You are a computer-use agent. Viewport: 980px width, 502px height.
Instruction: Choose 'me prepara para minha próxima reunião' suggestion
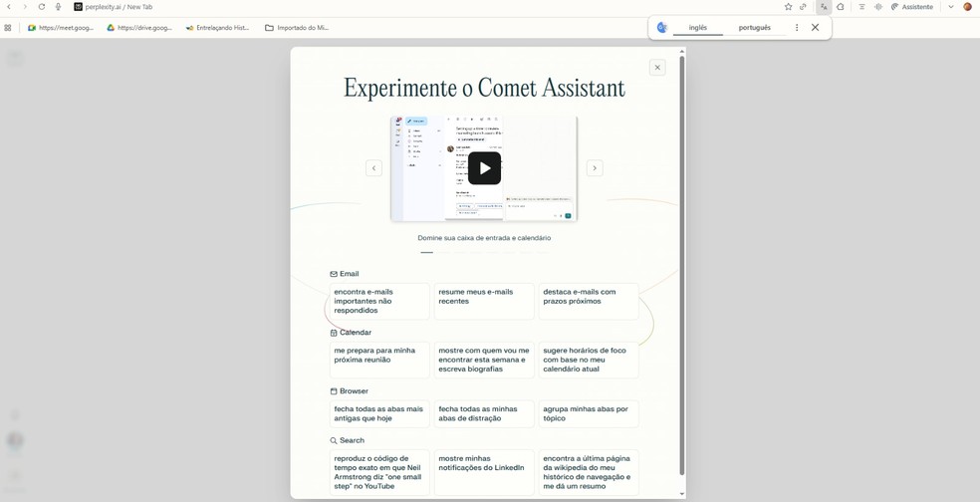[x=380, y=361]
